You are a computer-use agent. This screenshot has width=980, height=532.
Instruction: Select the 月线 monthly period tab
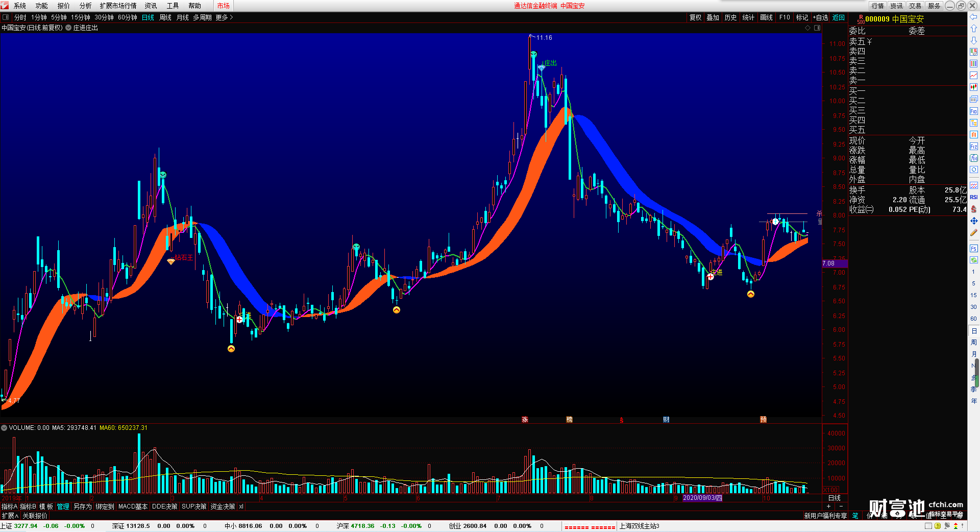tap(183, 17)
